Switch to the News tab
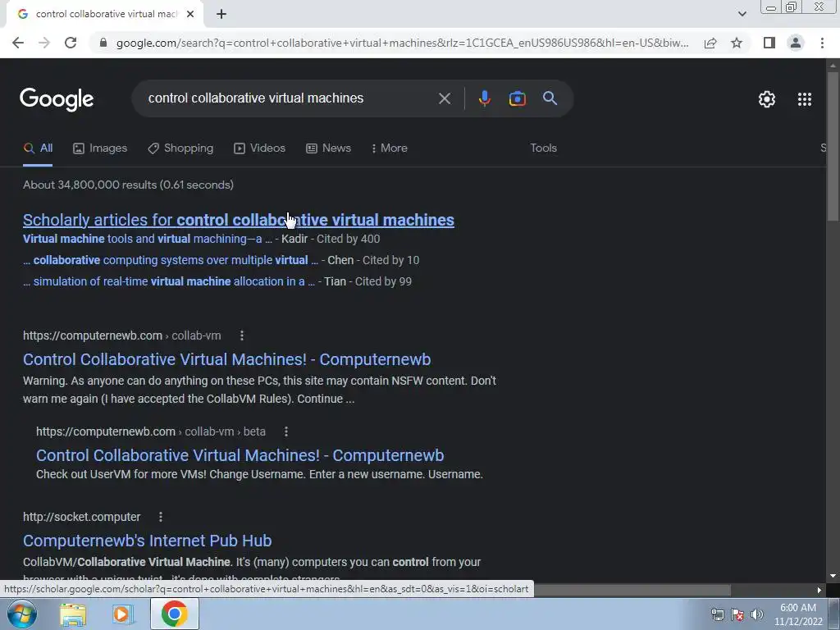840x630 pixels. tap(328, 148)
